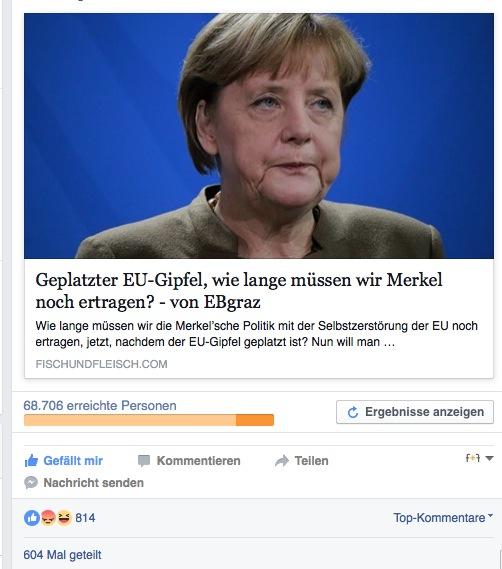This screenshot has height=569, width=502.
Task: Click the thumbs-up icon beside Gefällt mir
Action: tap(31, 460)
